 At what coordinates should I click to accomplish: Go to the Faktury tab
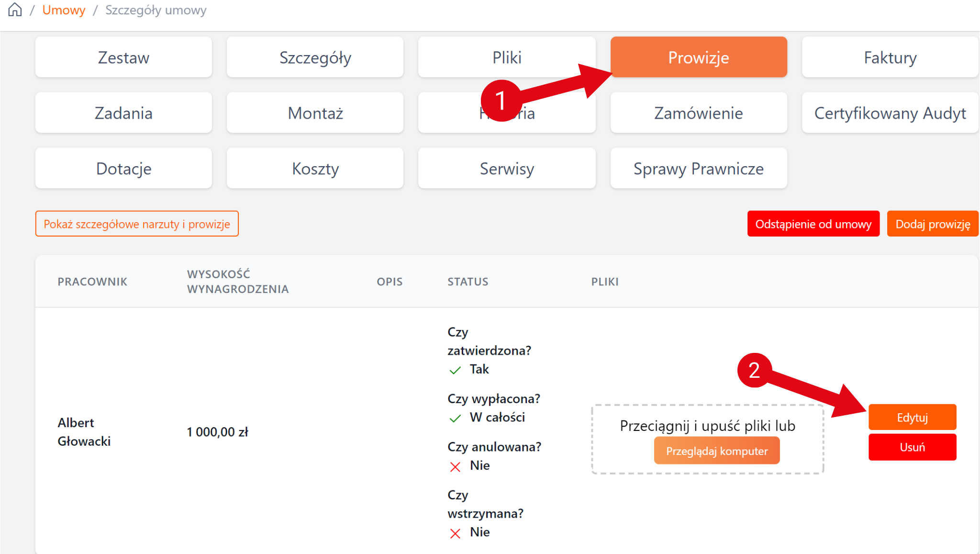click(x=890, y=57)
